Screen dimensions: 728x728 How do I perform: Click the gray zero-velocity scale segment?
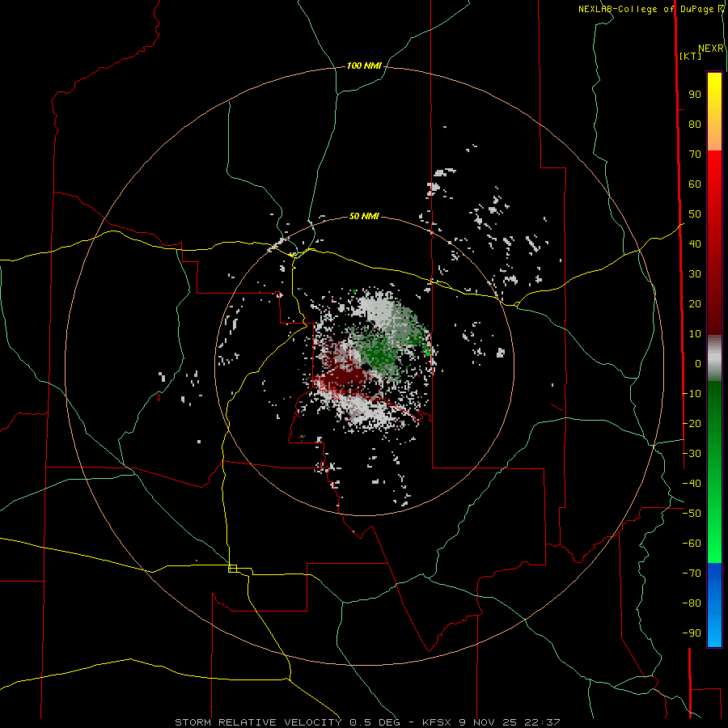click(x=714, y=358)
